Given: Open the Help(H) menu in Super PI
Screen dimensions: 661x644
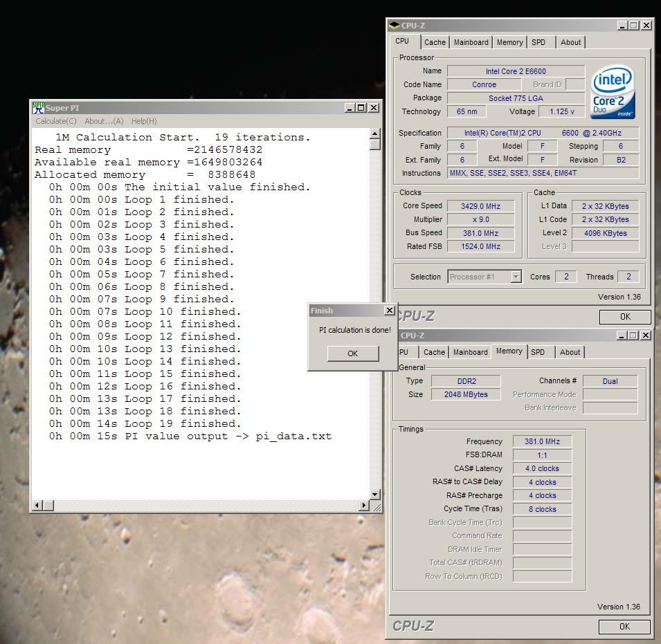Looking at the screenshot, I should click(144, 121).
